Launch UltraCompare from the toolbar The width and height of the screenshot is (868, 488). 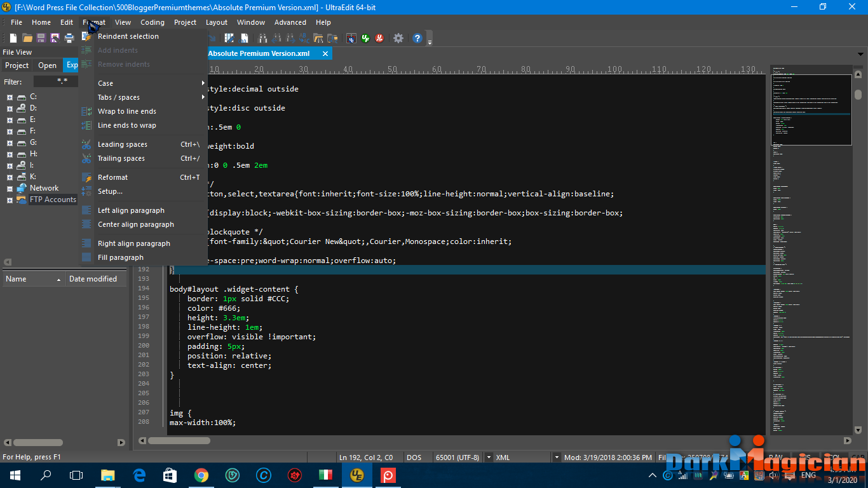[351, 38]
